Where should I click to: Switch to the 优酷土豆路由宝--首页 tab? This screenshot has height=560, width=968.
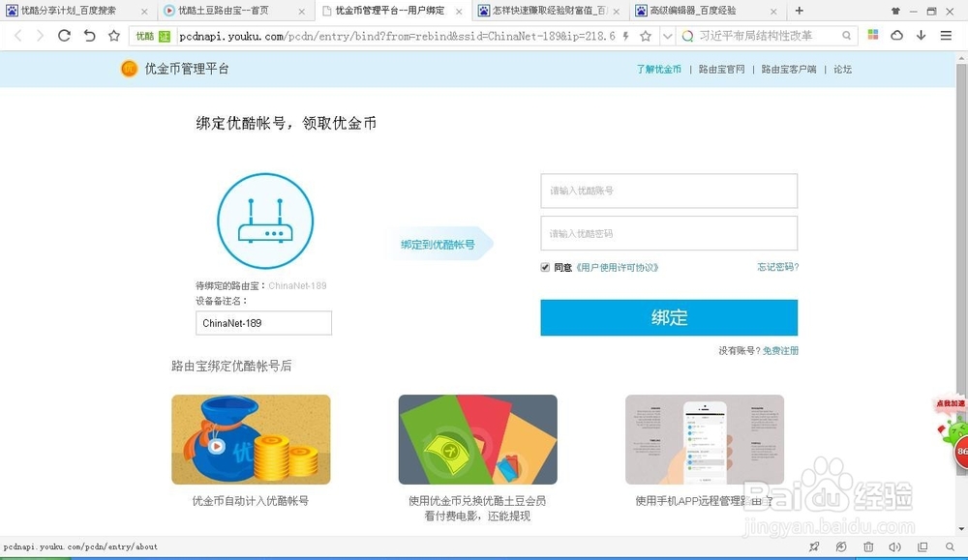pyautogui.click(x=223, y=11)
